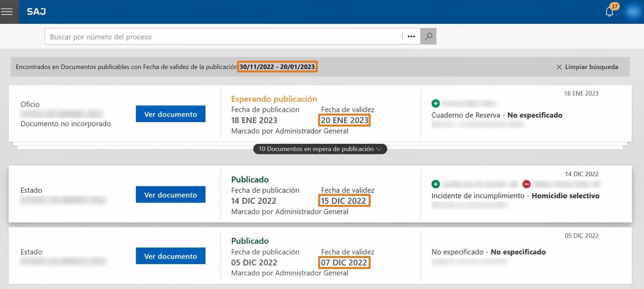Open the notifications bell
Image resolution: width=644 pixels, height=289 pixels.
(610, 12)
